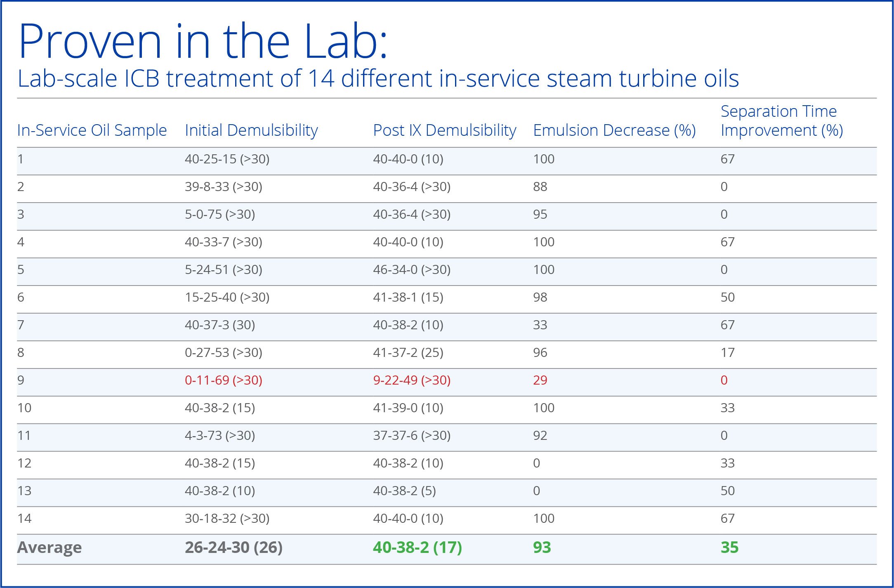Click the 'Average' row label

pyautogui.click(x=50, y=548)
